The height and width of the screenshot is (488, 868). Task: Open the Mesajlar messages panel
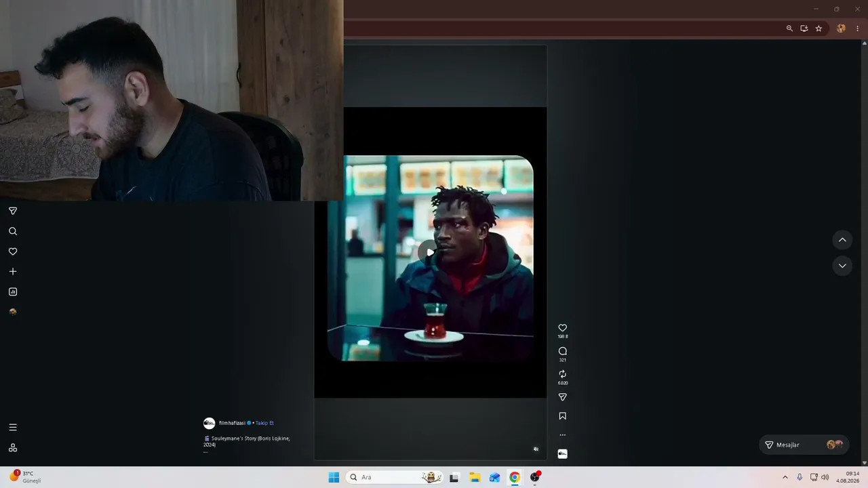804,445
